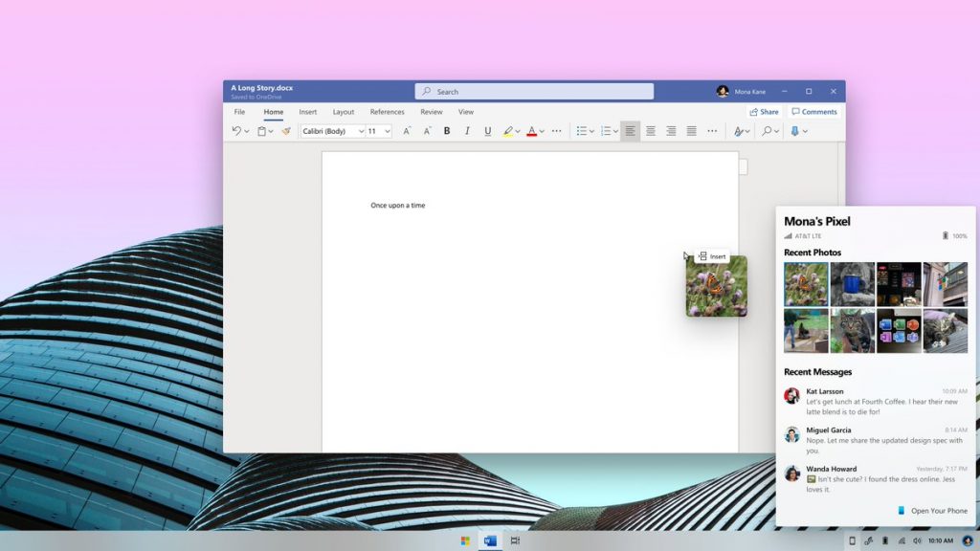The width and height of the screenshot is (980, 551).
Task: Switch to the Review tab
Action: pyautogui.click(x=432, y=112)
